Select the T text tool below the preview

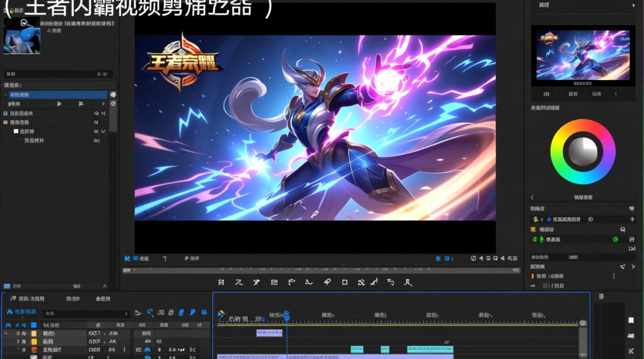coord(165,258)
